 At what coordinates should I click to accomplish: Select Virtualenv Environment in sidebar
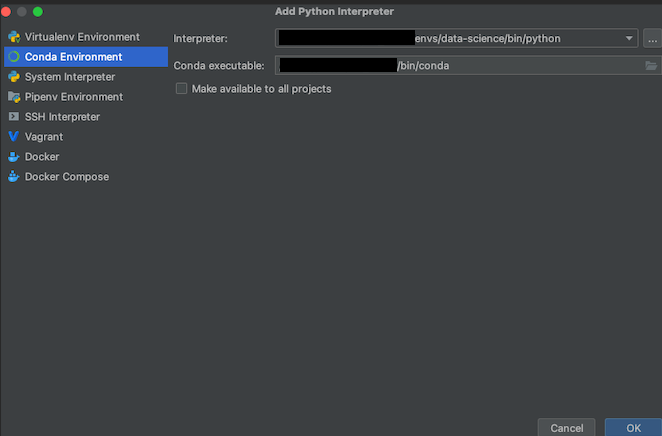pos(82,37)
